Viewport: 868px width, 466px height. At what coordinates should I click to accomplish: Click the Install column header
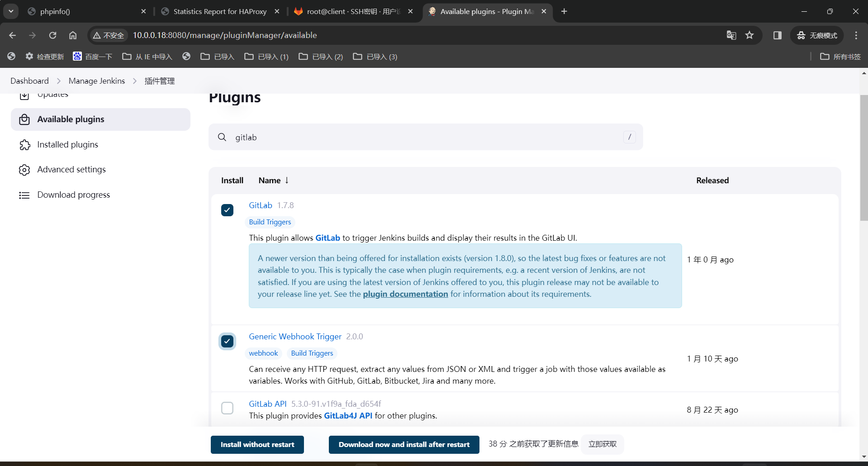click(x=232, y=181)
